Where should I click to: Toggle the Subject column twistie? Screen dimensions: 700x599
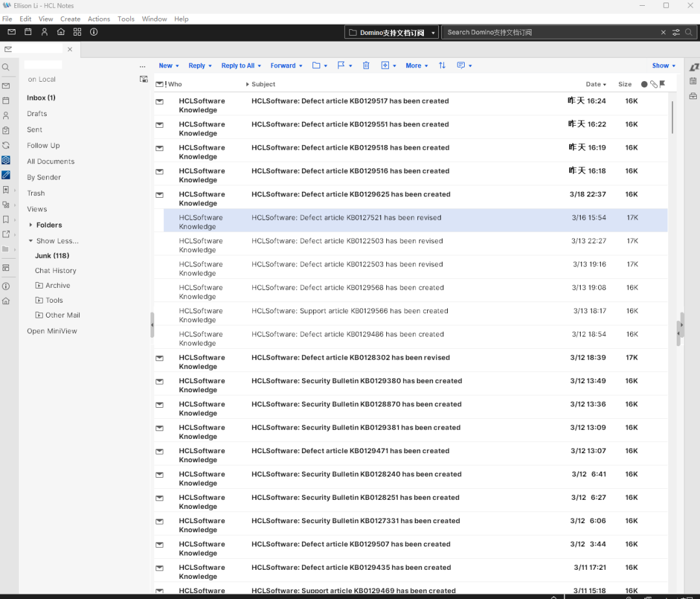pyautogui.click(x=248, y=84)
